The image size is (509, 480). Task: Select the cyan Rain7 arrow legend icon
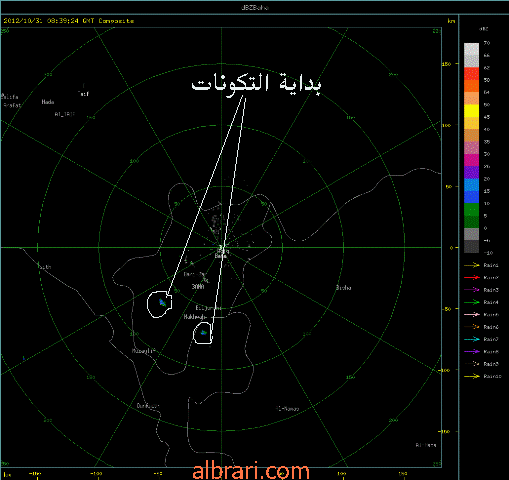tap(472, 339)
